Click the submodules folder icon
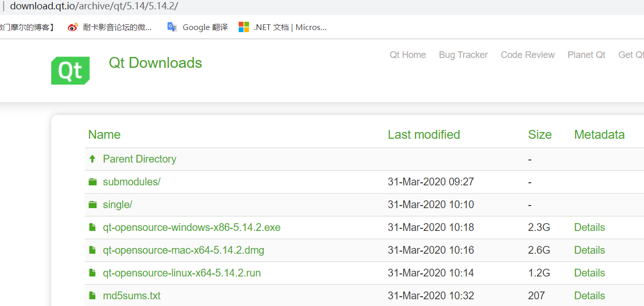644x306 pixels. pos(93,182)
